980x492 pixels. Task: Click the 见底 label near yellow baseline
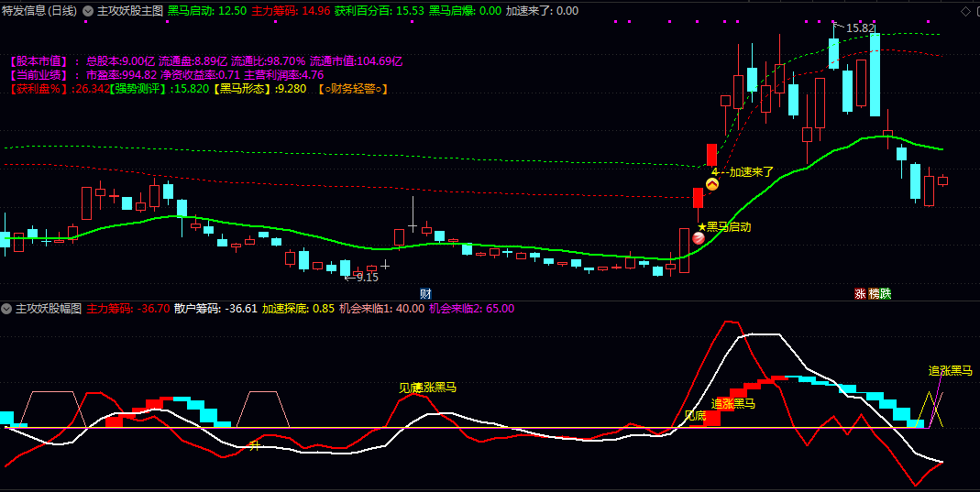click(x=696, y=415)
